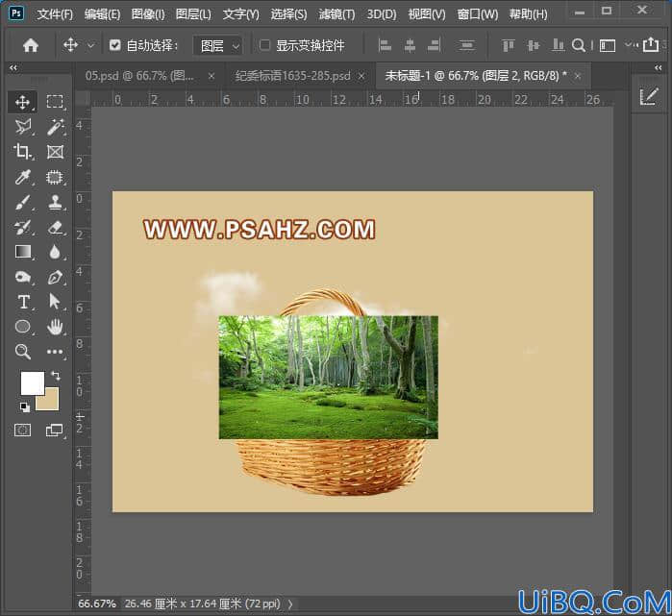Collapse the left toolbox panel arrows

pos(13,67)
